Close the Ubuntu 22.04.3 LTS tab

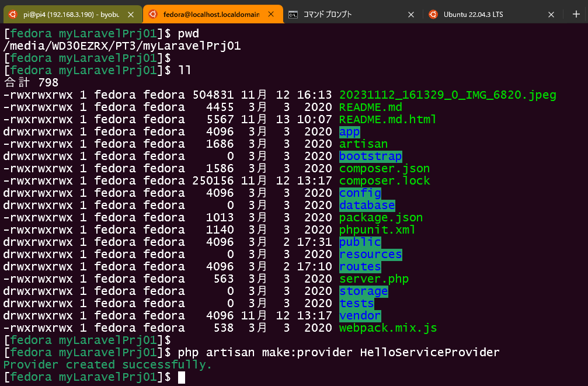[551, 13]
